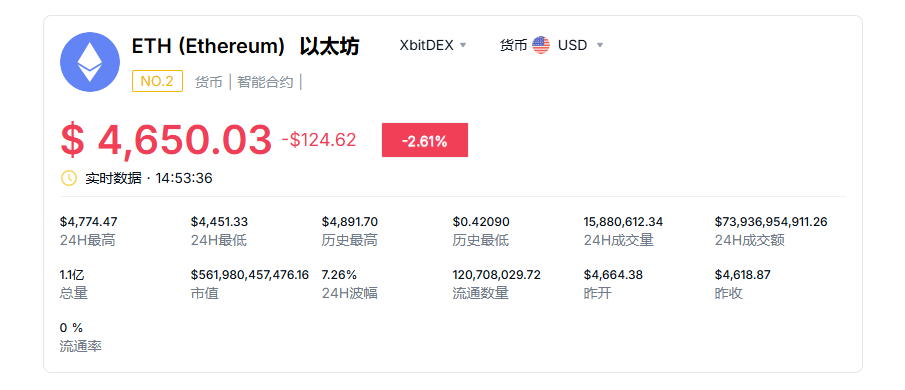Click the 实时数据 timestamp 14:53:36

(184, 178)
